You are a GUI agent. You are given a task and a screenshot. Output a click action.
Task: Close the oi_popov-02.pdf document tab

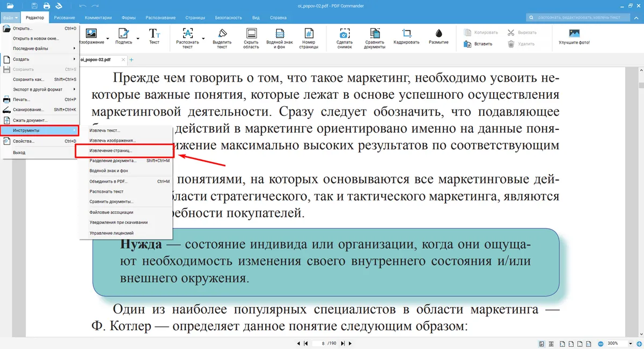point(123,60)
